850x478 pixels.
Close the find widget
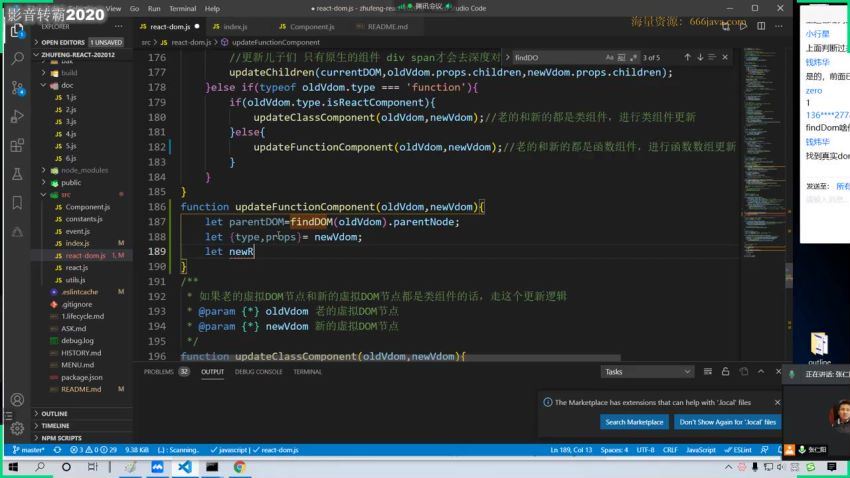tap(725, 57)
